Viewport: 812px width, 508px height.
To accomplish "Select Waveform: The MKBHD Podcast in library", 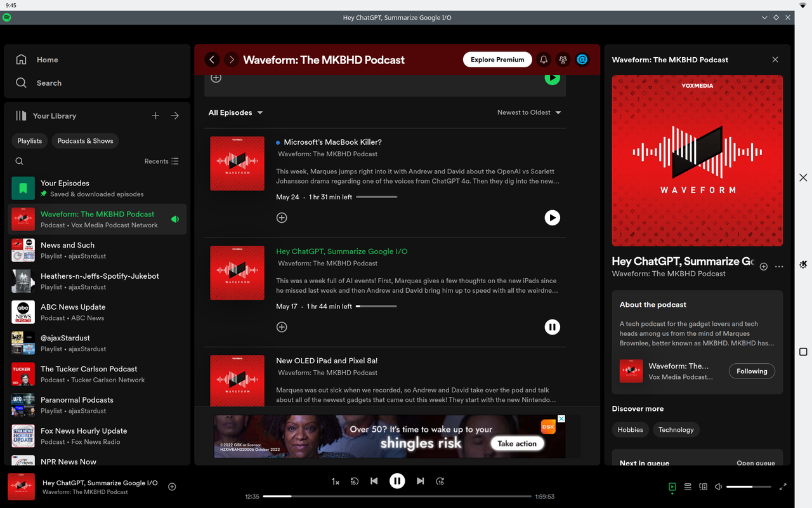I will [x=97, y=219].
